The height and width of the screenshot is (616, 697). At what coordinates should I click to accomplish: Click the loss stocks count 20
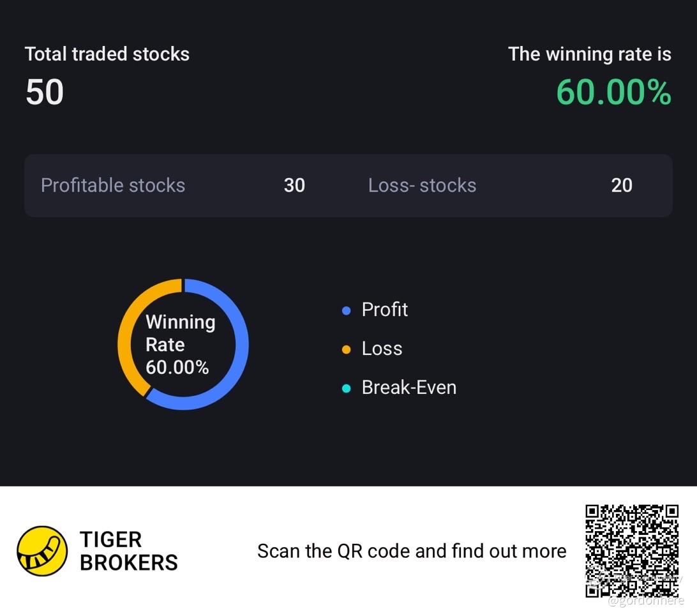pyautogui.click(x=622, y=185)
